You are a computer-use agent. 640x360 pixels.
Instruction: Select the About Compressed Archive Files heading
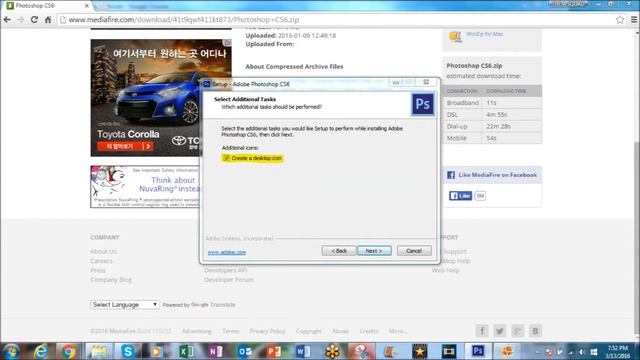pos(294,67)
